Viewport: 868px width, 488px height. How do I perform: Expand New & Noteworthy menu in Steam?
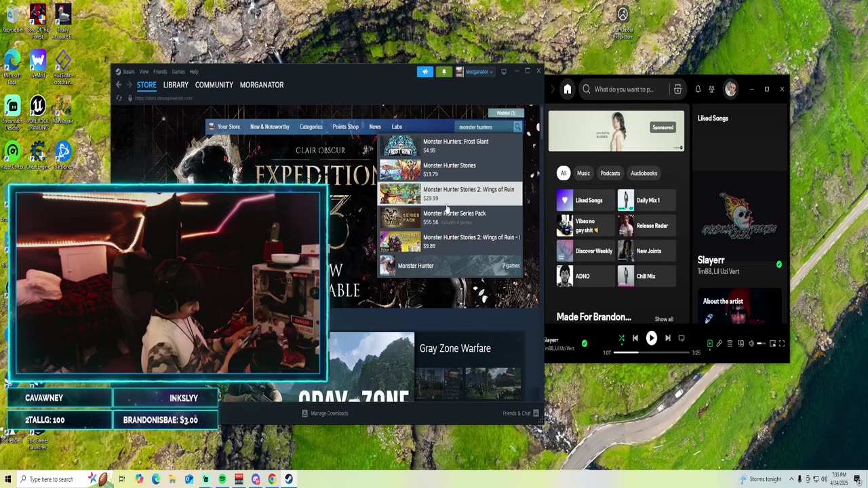coord(270,127)
